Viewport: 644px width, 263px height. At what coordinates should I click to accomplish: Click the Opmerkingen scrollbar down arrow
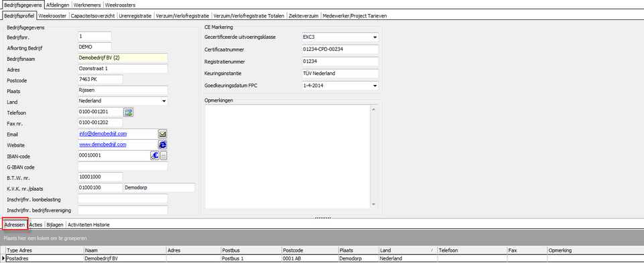pyautogui.click(x=374, y=204)
